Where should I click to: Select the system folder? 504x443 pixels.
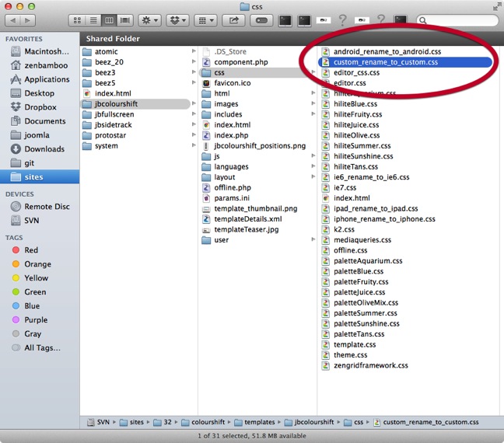point(100,146)
